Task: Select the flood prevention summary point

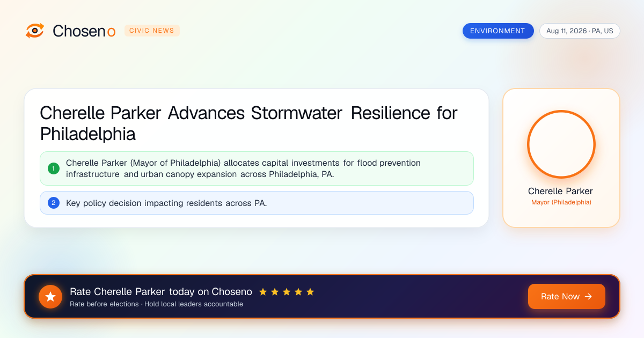Action: pyautogui.click(x=257, y=168)
